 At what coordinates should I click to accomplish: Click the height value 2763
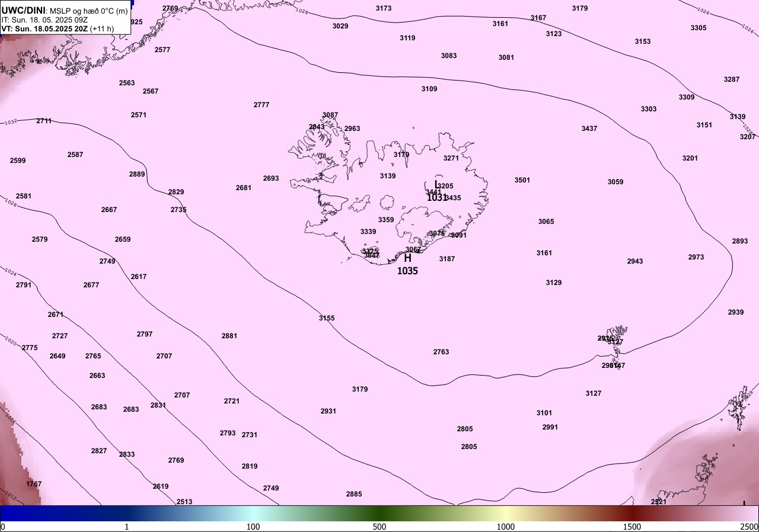click(x=441, y=352)
